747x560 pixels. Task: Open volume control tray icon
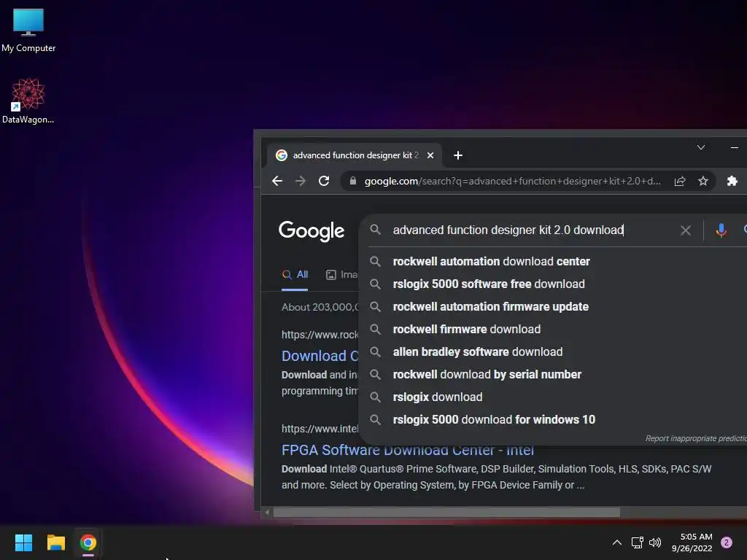coord(656,542)
